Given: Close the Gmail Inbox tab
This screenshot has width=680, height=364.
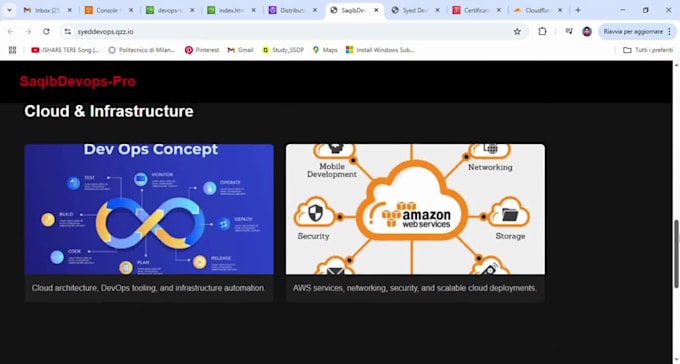Looking at the screenshot, I should tap(69, 10).
